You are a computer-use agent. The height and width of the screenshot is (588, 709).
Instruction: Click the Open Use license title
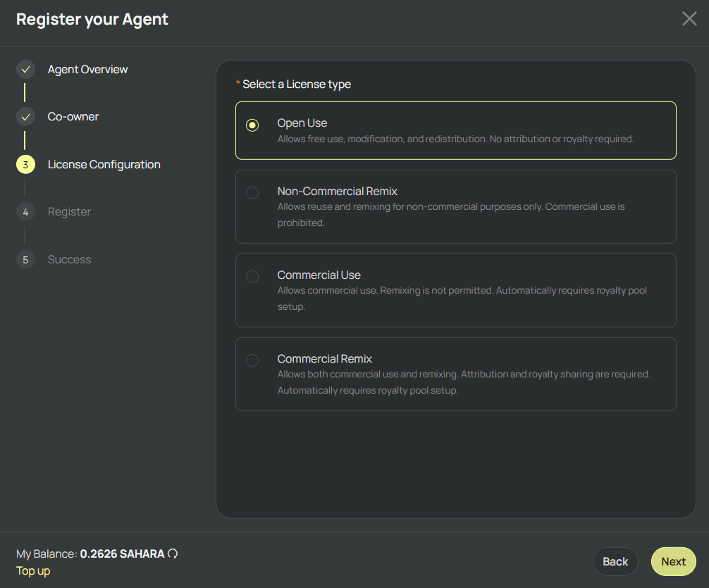(x=302, y=123)
